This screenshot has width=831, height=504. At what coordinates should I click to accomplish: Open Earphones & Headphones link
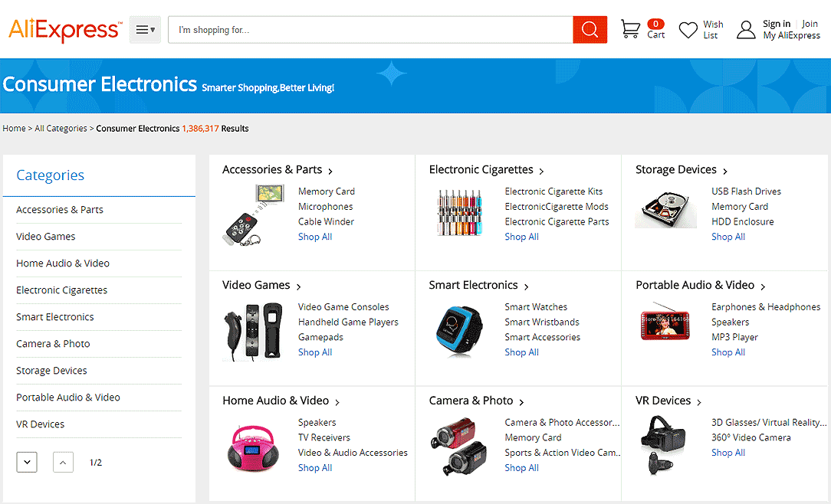(x=766, y=307)
